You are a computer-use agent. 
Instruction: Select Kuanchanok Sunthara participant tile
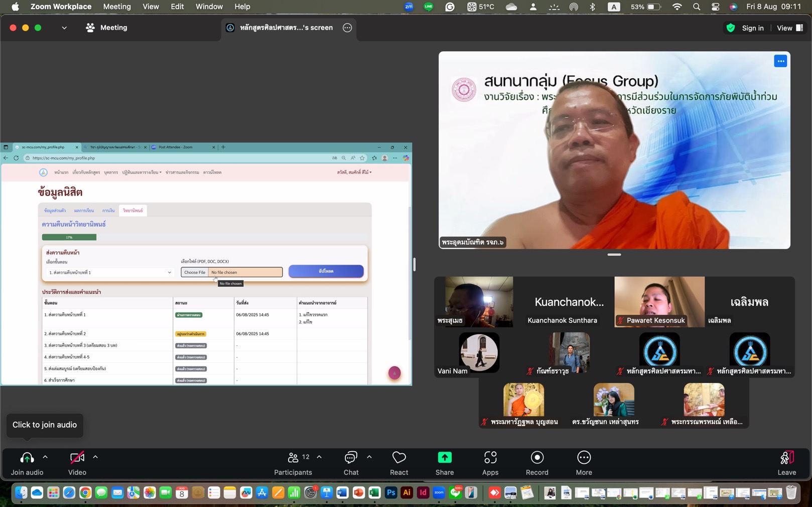click(569, 302)
